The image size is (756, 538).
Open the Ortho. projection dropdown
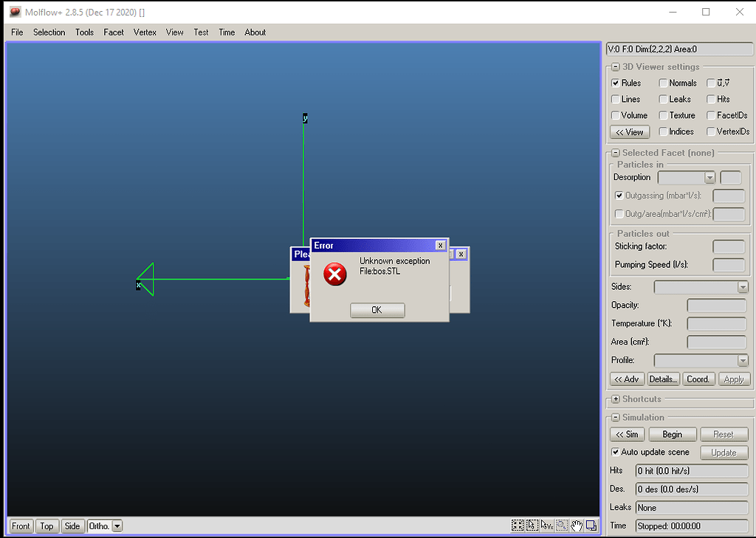pyautogui.click(x=117, y=526)
